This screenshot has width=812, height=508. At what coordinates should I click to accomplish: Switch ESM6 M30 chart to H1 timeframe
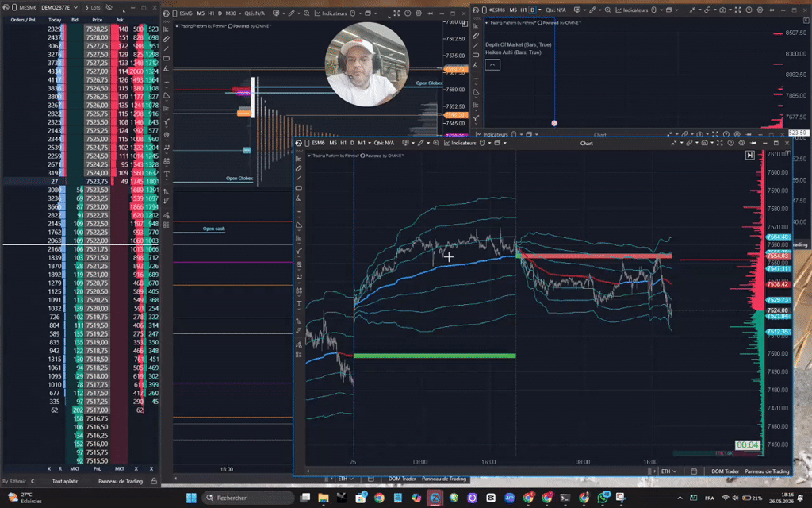pyautogui.click(x=211, y=13)
